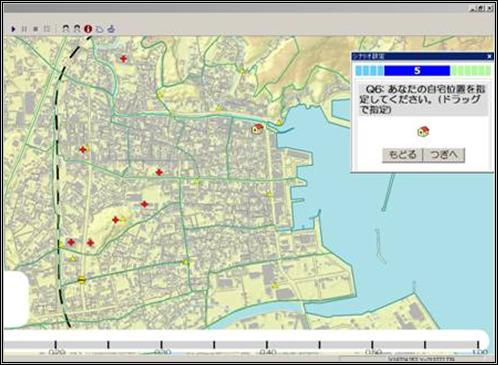Image resolution: width=498 pixels, height=365 pixels.
Task: Pick the house icon inside the Q6 dialog
Action: pos(423,131)
